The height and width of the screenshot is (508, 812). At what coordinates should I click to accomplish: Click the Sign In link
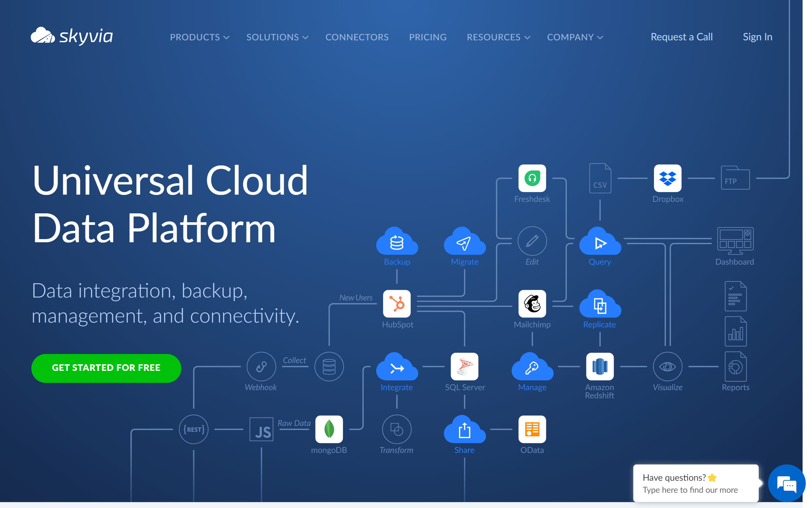click(757, 37)
